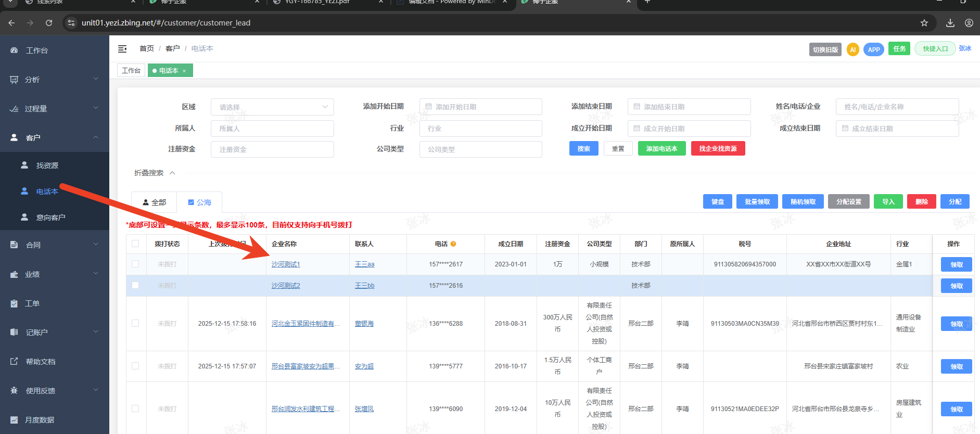The height and width of the screenshot is (434, 980).
Task: Click 领取 for the 沙河测试2 row
Action: 957,286
